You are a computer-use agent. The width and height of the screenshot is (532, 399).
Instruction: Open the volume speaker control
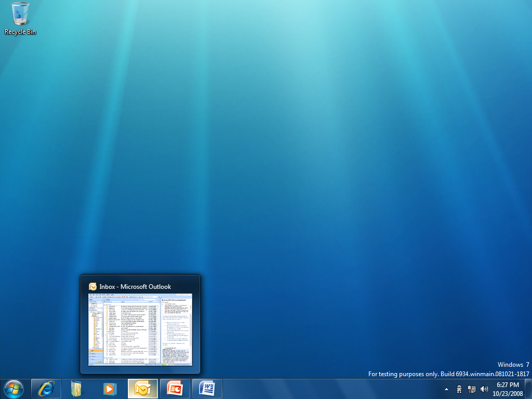pyautogui.click(x=484, y=389)
